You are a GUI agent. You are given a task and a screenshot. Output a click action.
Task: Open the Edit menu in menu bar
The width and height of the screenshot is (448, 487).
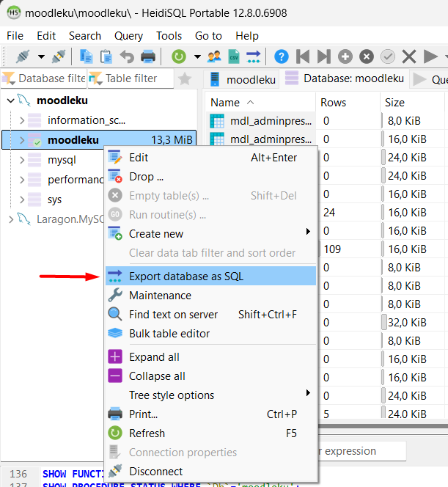coord(46,36)
